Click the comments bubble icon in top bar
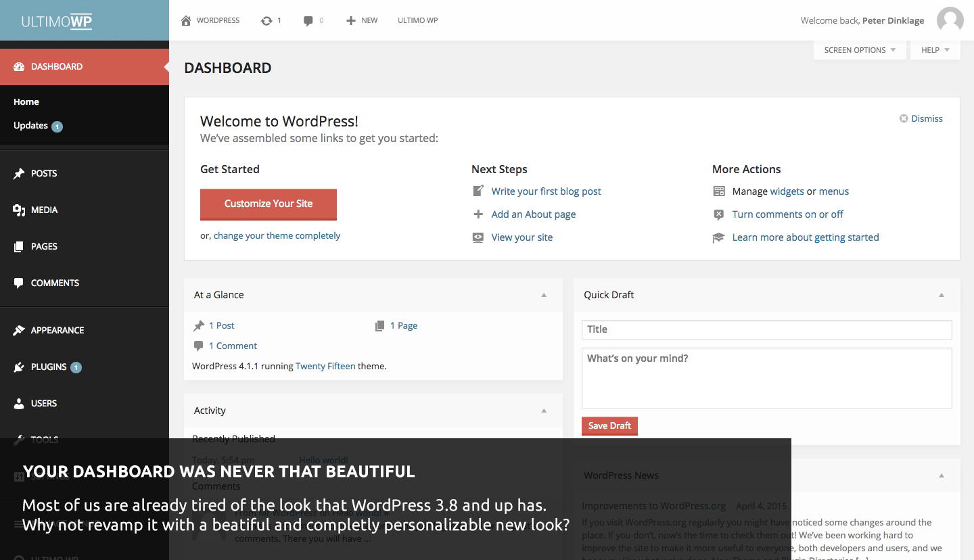This screenshot has height=560, width=974. click(308, 21)
